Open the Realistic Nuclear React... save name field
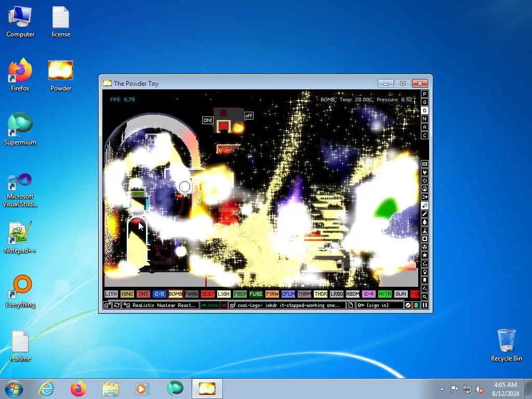The height and width of the screenshot is (399, 532). pyautogui.click(x=161, y=305)
